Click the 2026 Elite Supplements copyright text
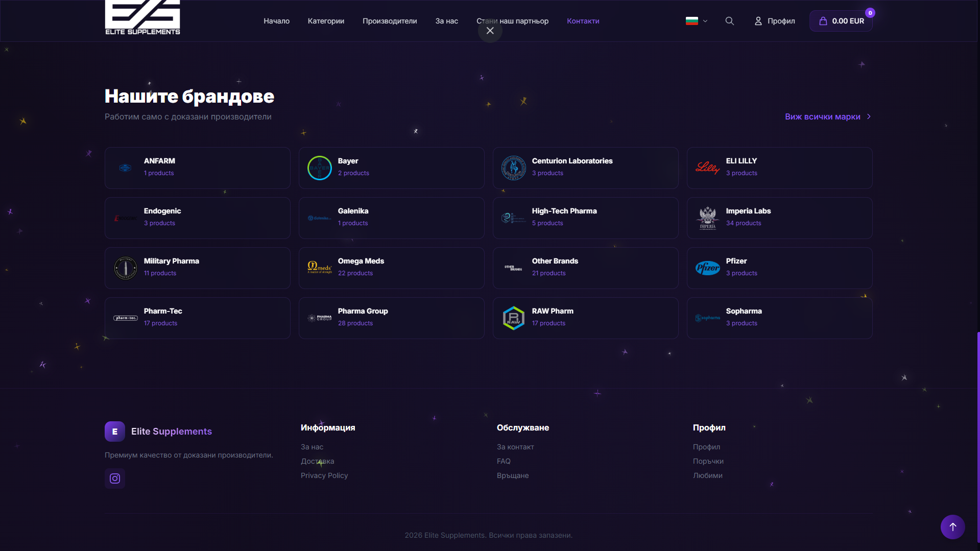The height and width of the screenshot is (551, 980). point(489,535)
